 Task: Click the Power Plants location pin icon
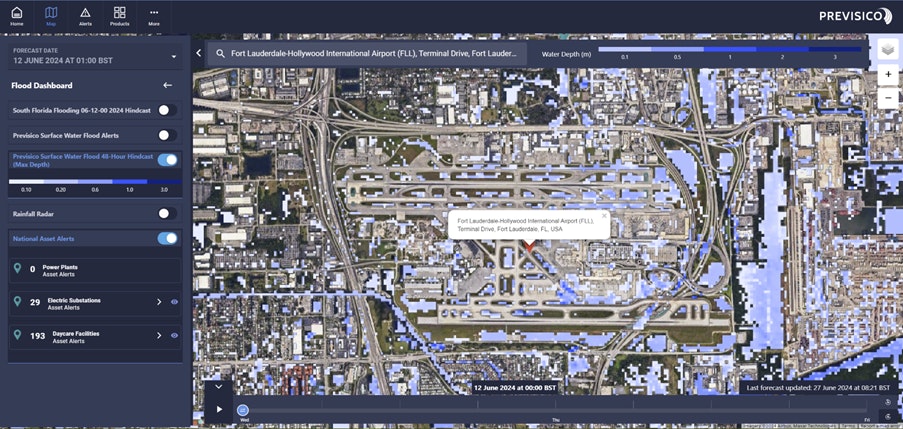tap(17, 268)
